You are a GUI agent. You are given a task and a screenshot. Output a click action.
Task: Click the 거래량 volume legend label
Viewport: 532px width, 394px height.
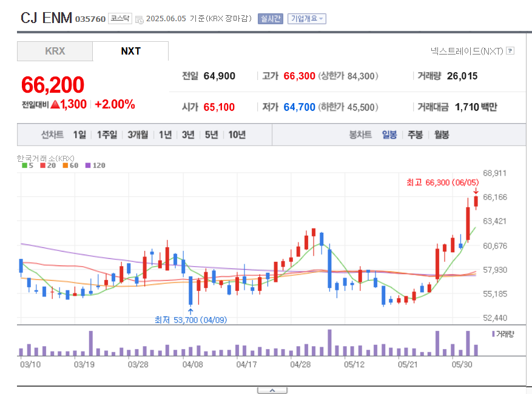(x=503, y=335)
